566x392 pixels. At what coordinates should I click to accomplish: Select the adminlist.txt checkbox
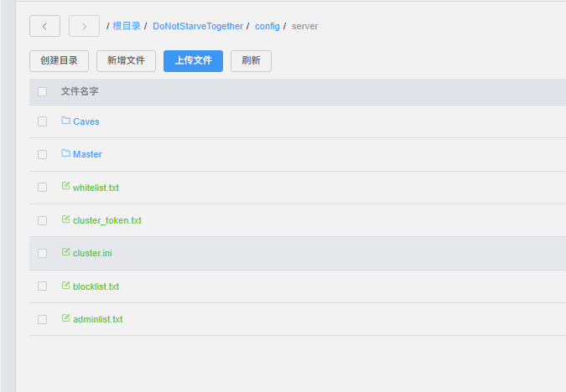[42, 319]
